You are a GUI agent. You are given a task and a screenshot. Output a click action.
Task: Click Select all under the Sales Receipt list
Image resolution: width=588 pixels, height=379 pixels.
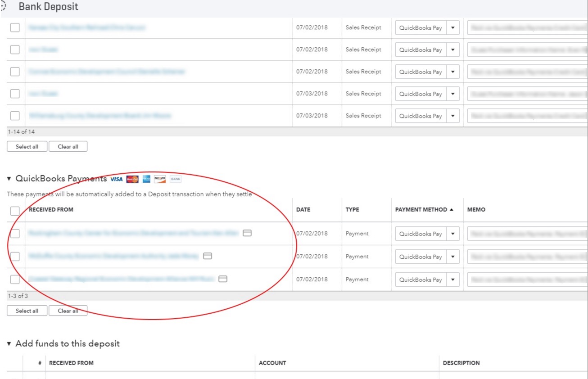pos(27,147)
